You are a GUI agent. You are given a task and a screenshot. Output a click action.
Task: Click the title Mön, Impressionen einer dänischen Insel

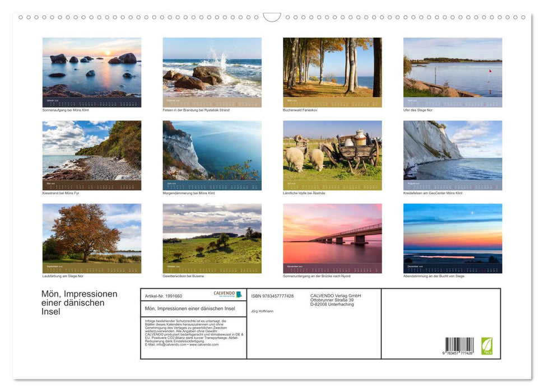pyautogui.click(x=78, y=302)
